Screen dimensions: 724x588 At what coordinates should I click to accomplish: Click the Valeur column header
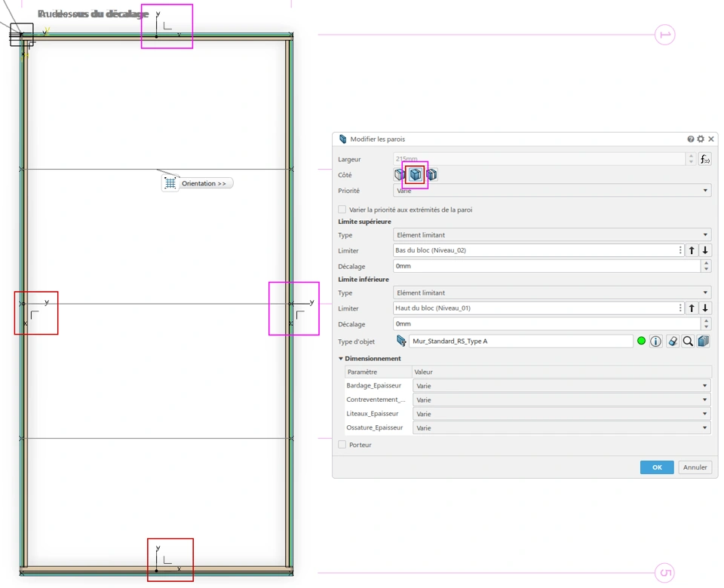561,372
